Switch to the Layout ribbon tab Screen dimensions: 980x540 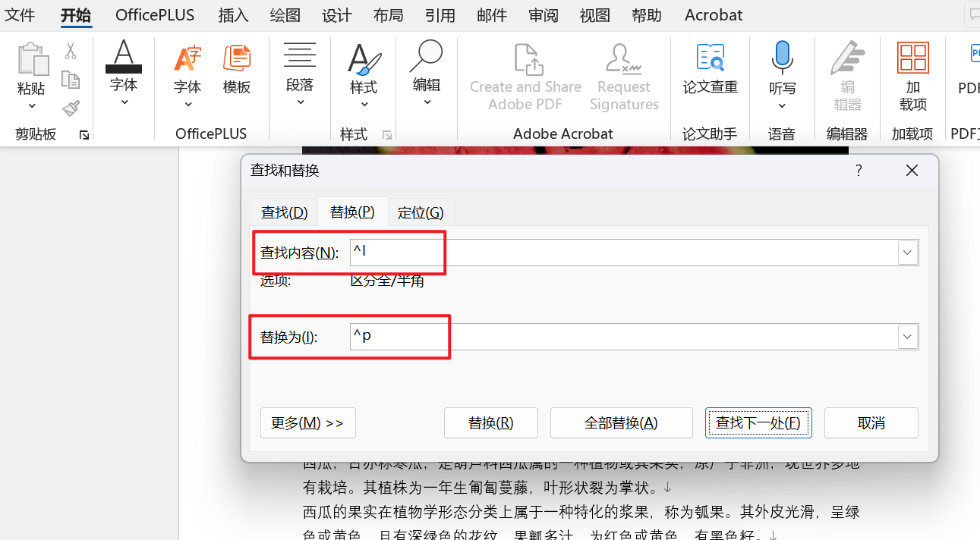point(388,15)
